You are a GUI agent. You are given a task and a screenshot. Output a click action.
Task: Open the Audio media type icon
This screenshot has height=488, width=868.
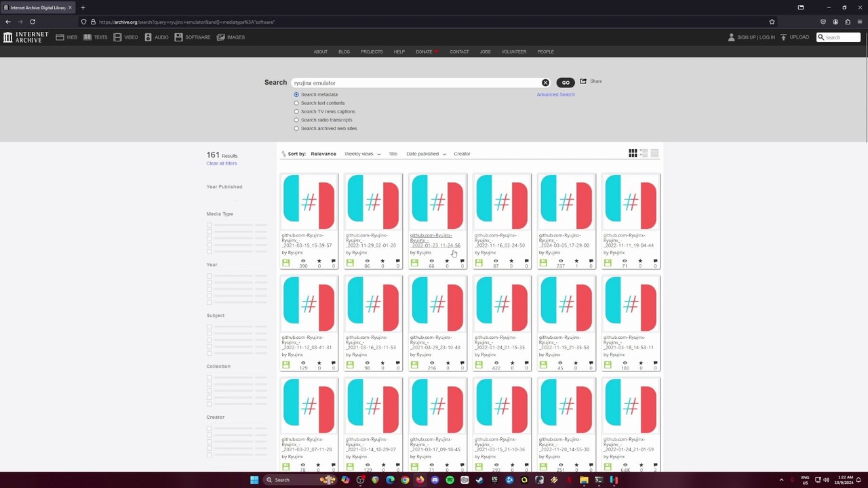click(x=148, y=37)
